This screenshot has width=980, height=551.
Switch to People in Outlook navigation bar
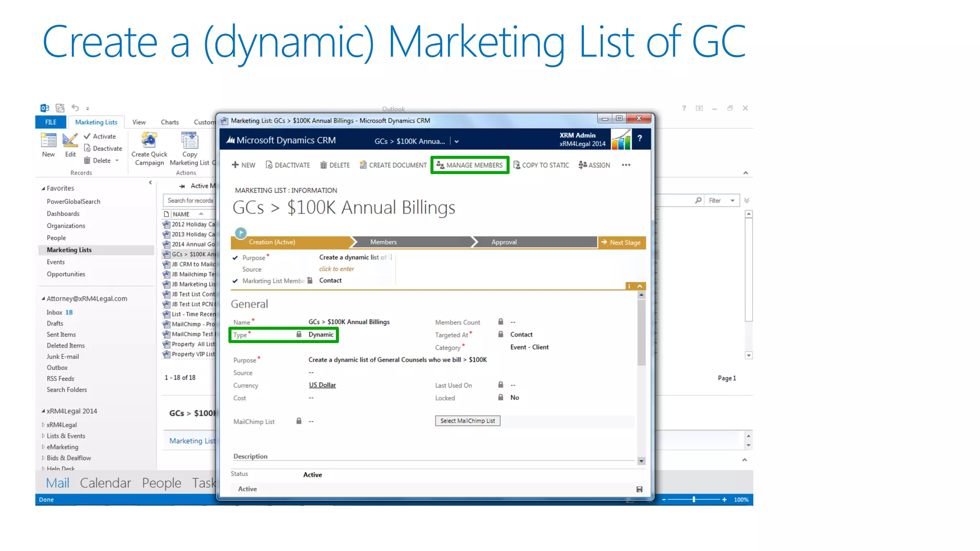161,483
